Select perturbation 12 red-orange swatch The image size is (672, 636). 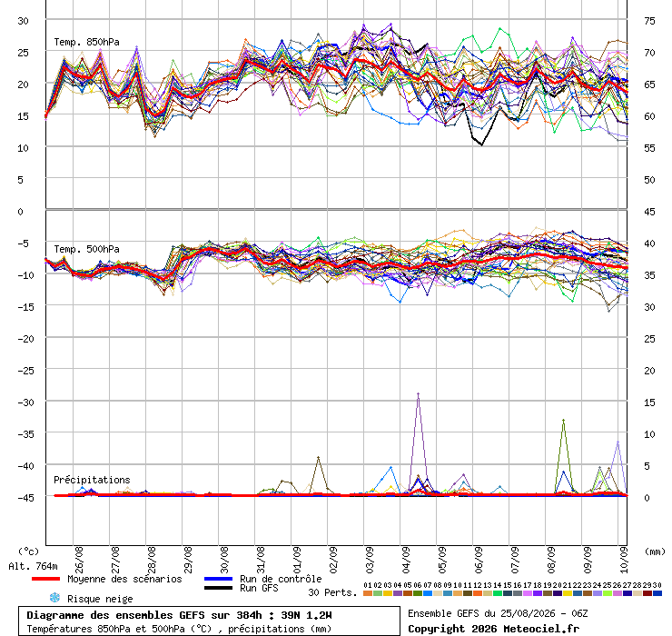click(x=478, y=593)
